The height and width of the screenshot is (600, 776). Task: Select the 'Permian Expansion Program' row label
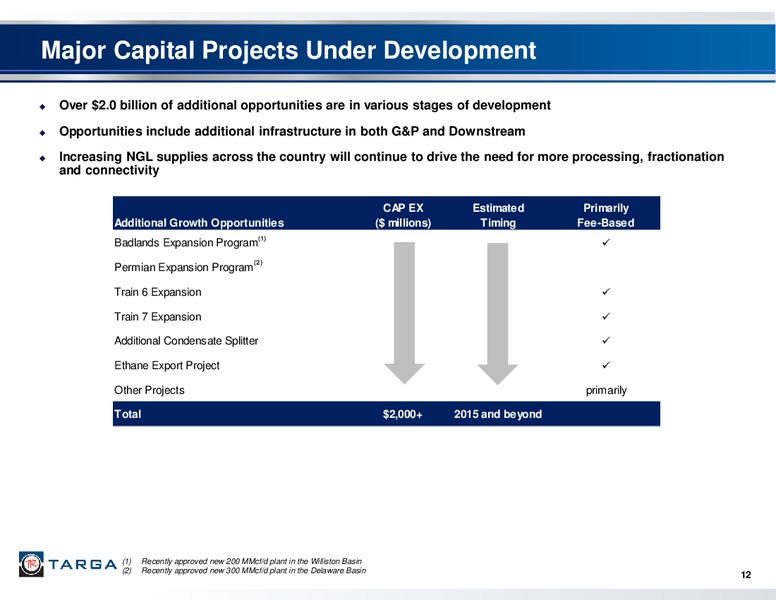tap(184, 267)
